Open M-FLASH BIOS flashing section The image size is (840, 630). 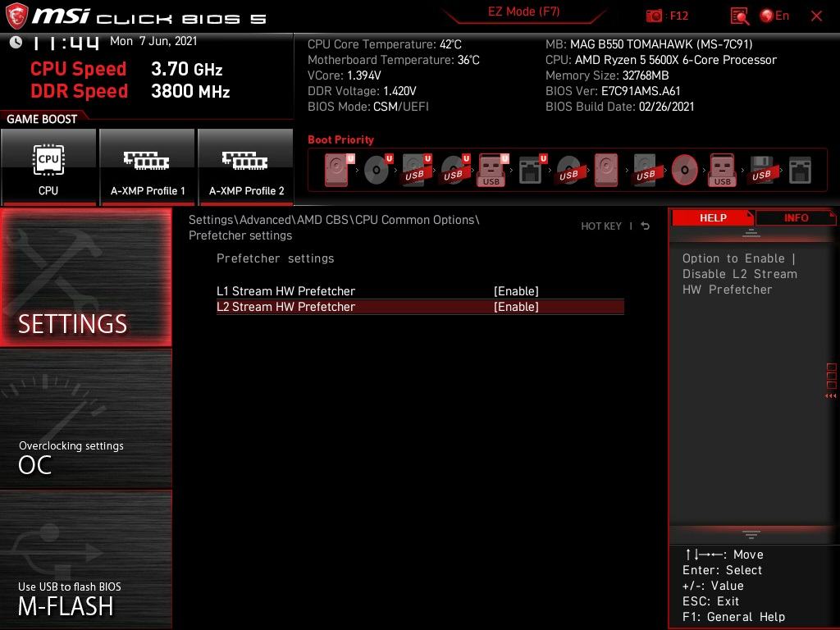coord(85,559)
